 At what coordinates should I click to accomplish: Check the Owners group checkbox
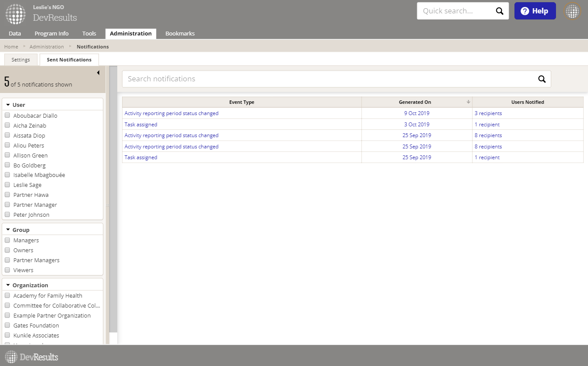(7, 250)
